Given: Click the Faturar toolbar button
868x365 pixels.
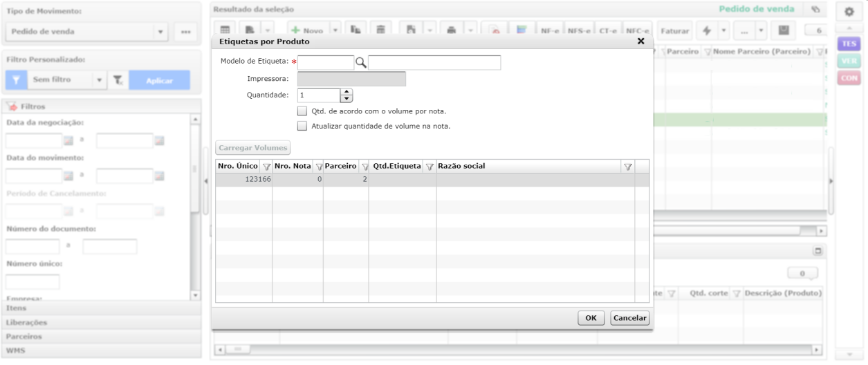Looking at the screenshot, I should [x=675, y=30].
